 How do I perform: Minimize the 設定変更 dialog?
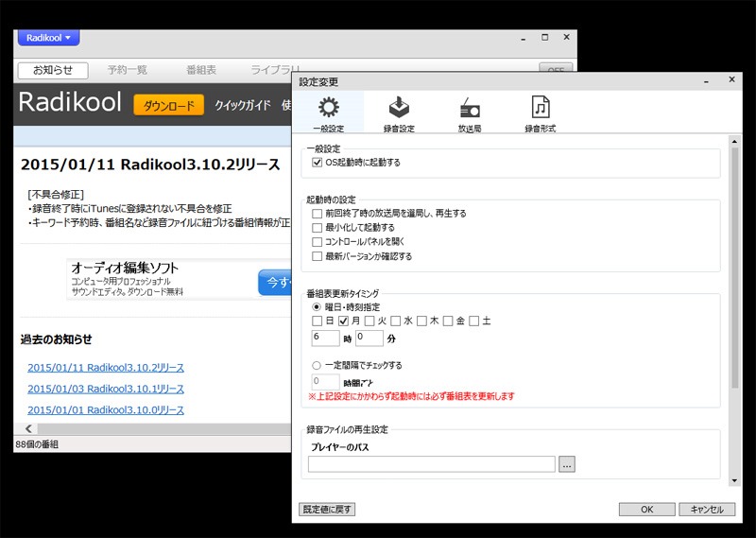click(x=706, y=82)
